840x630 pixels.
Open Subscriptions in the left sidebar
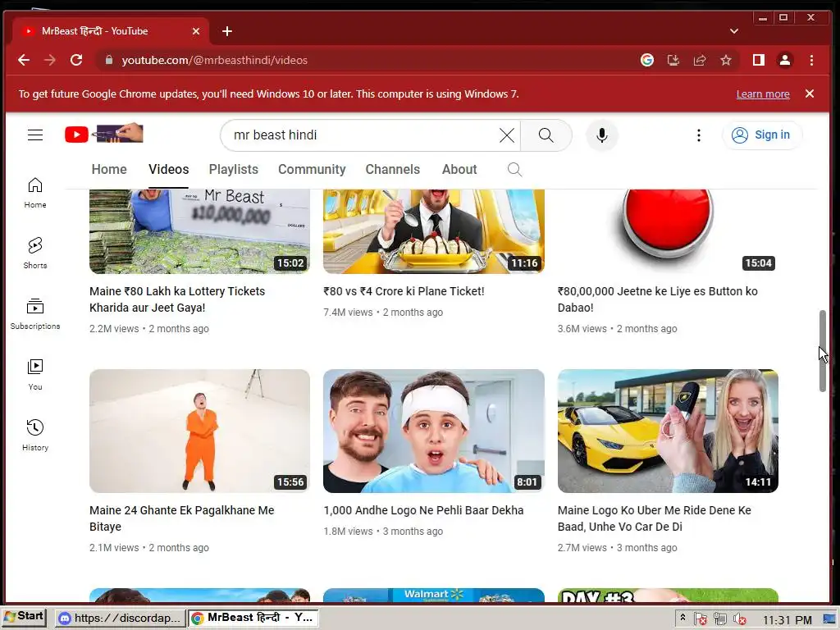click(35, 314)
